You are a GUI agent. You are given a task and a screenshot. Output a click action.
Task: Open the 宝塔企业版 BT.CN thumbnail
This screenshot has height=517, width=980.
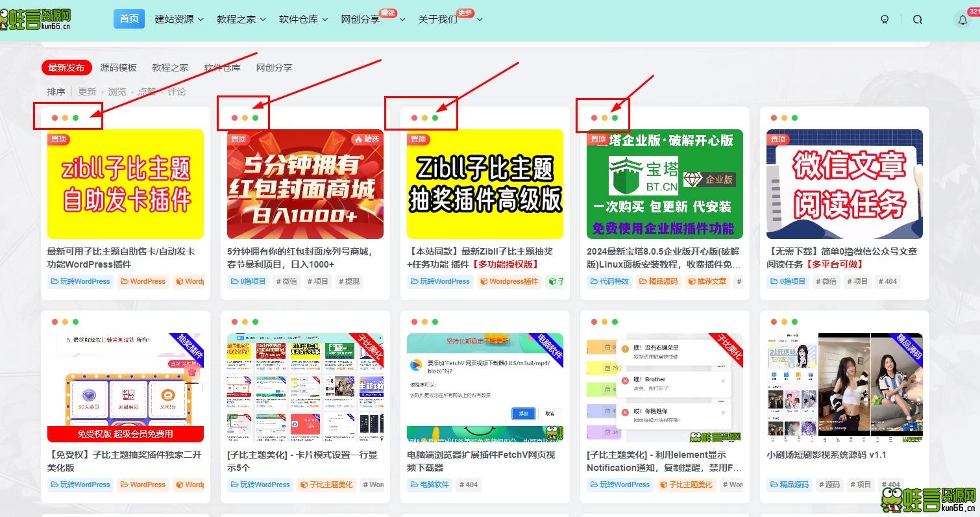tap(665, 184)
